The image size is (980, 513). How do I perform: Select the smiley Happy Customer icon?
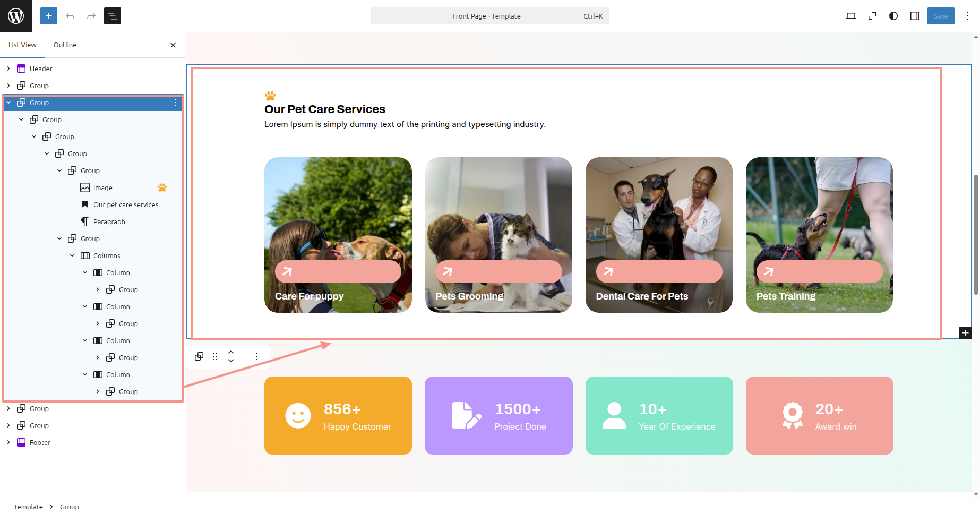(x=298, y=416)
